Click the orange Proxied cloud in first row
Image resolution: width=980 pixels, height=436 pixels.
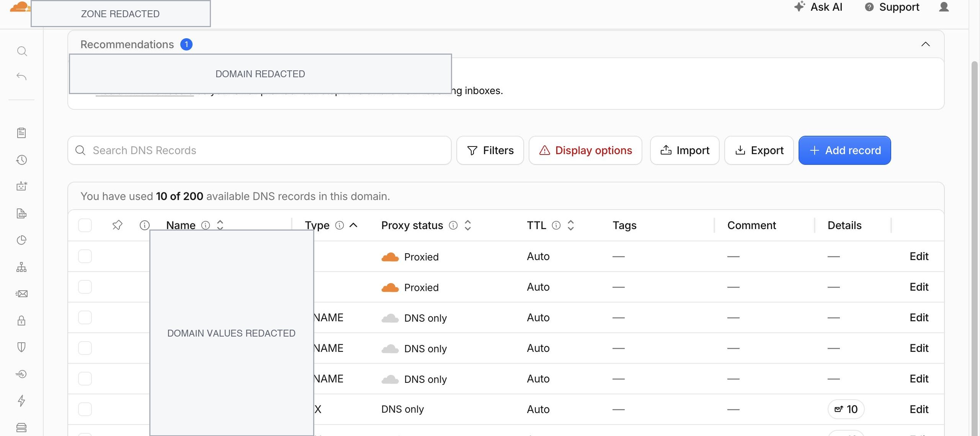pos(390,257)
